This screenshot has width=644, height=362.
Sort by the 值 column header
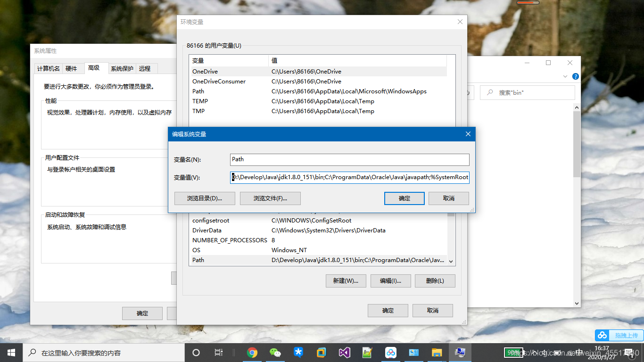point(357,60)
